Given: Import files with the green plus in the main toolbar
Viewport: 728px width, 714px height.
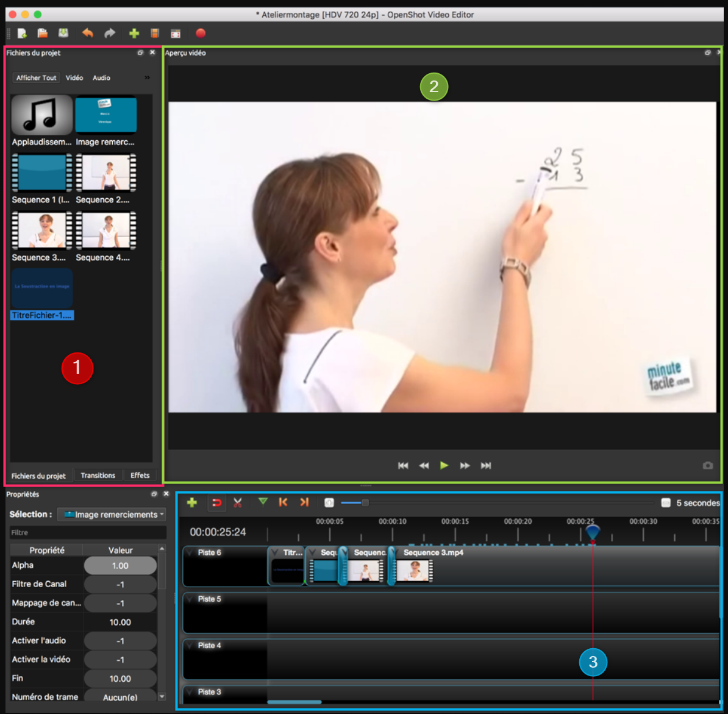Looking at the screenshot, I should click(x=134, y=33).
